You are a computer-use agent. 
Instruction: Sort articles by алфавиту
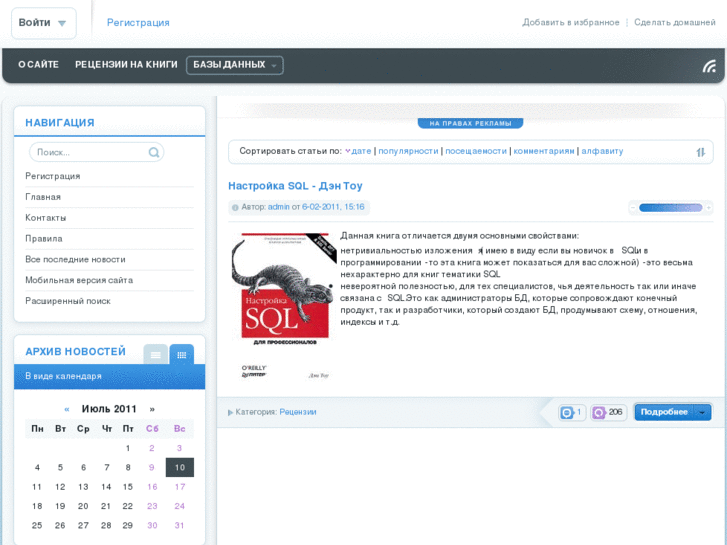(602, 151)
